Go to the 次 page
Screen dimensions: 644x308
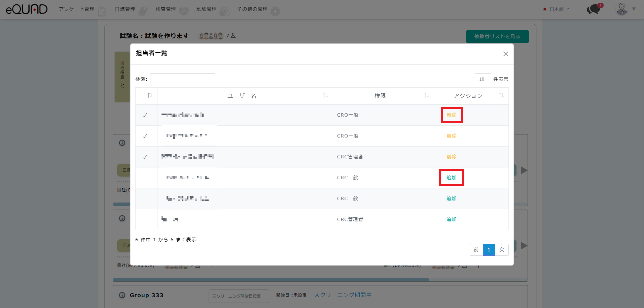pos(501,250)
